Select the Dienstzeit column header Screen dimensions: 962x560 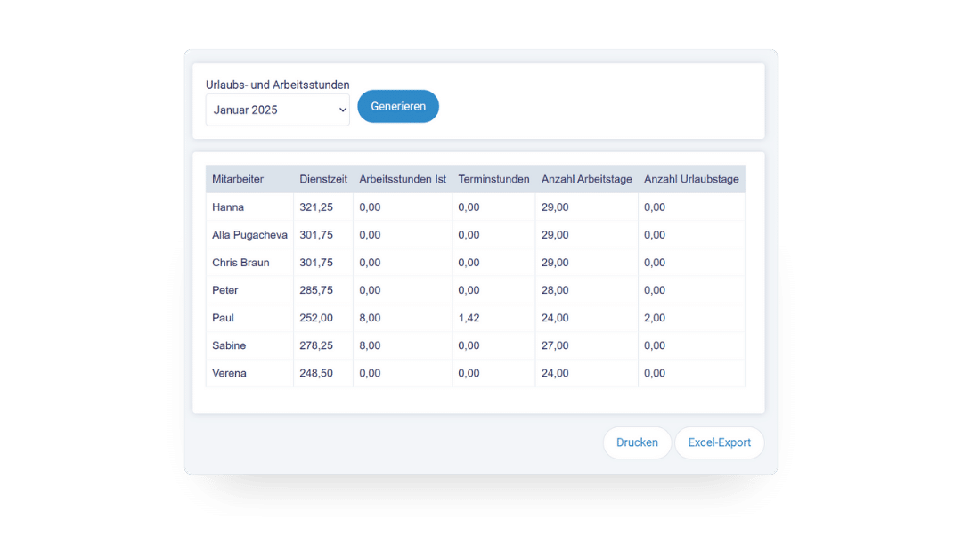tap(323, 179)
